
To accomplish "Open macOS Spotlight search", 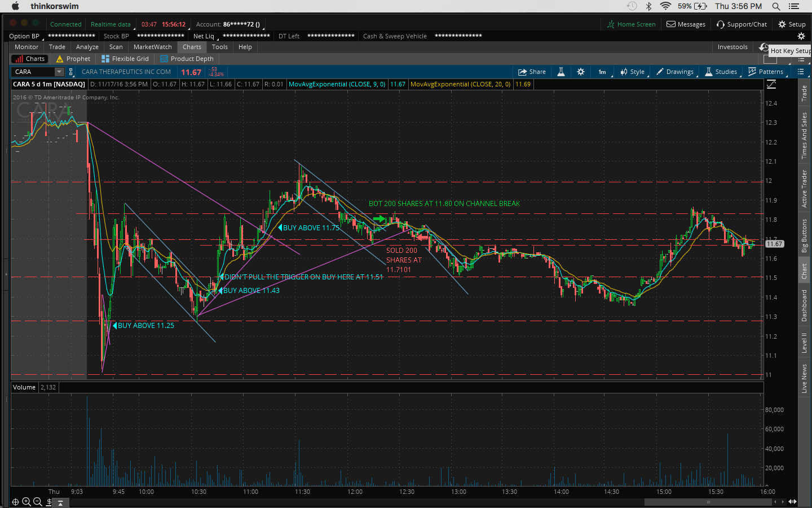I will [776, 6].
